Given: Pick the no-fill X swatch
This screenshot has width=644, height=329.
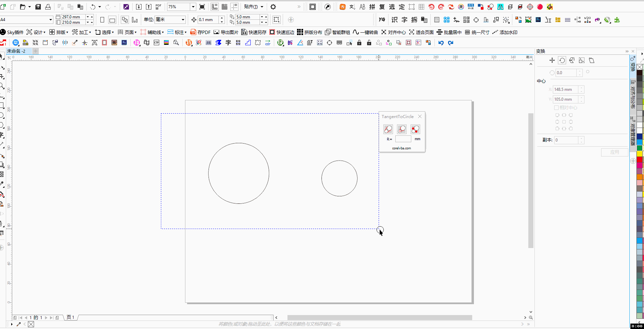Looking at the screenshot, I should [x=640, y=67].
